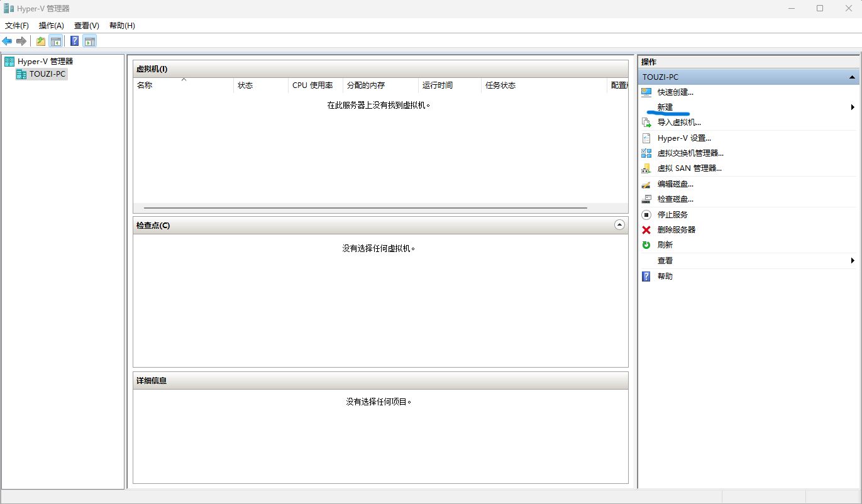The height and width of the screenshot is (504, 862).
Task: Collapse the TOUZI-PC actions section header
Action: (748, 77)
